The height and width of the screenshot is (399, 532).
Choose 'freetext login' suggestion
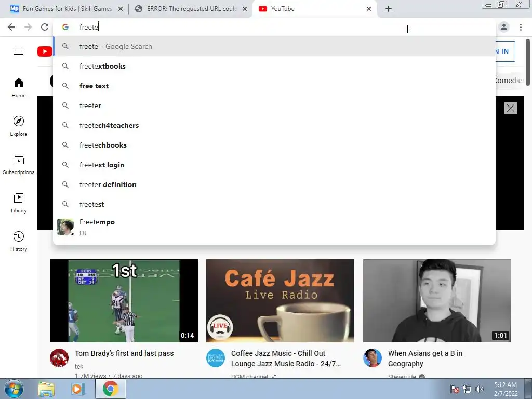pyautogui.click(x=274, y=165)
